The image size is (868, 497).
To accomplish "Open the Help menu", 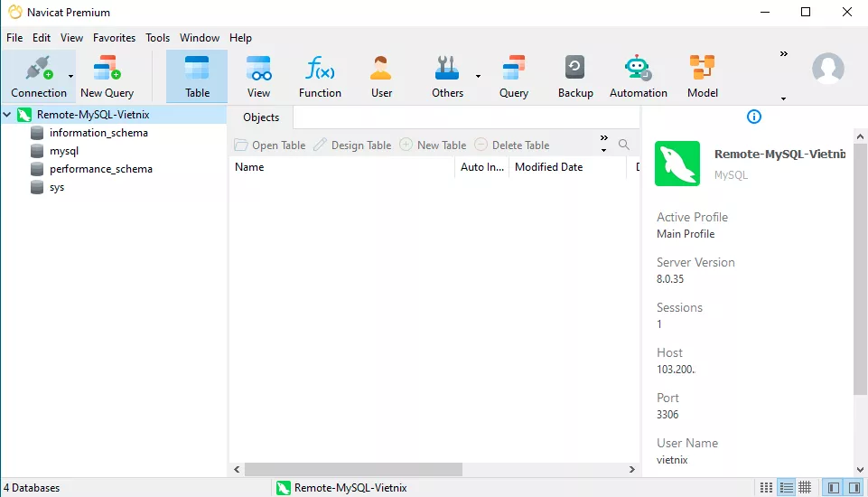I will [x=240, y=38].
